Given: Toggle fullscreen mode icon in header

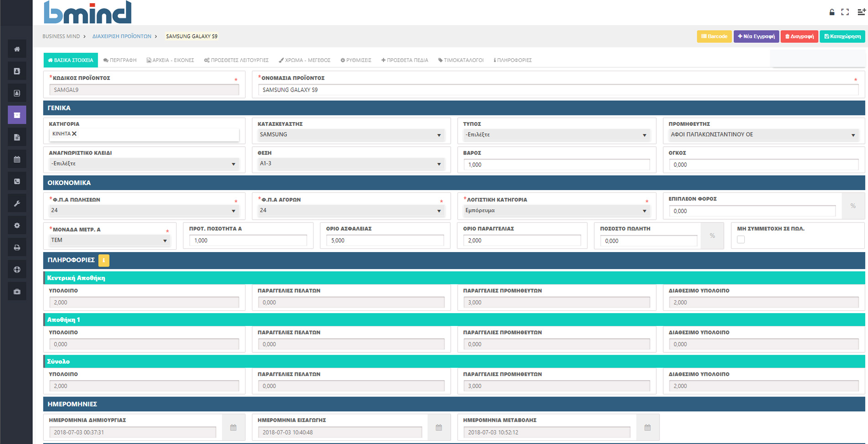Looking at the screenshot, I should coord(845,12).
